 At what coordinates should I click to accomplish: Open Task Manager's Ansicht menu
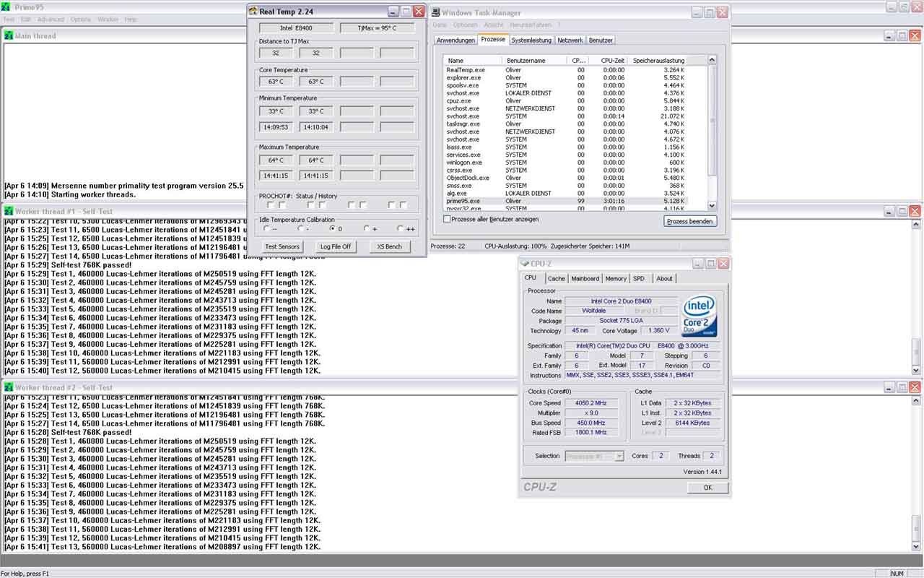pos(494,25)
